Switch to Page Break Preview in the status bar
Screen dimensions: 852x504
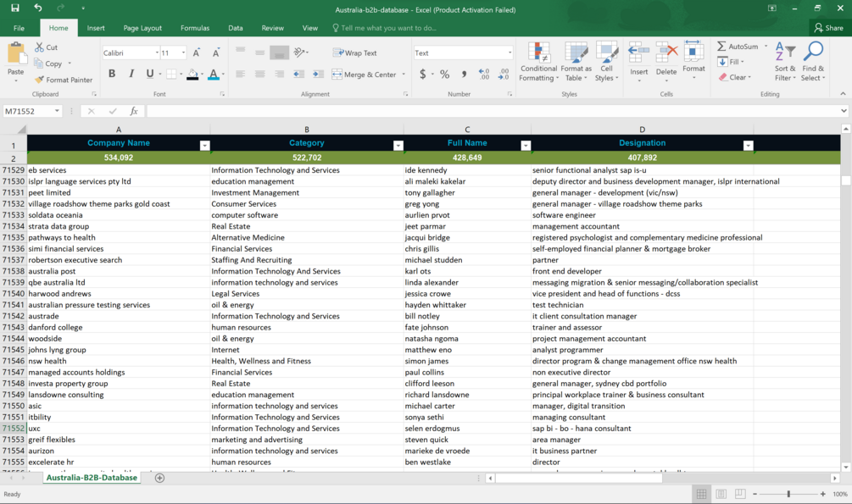740,494
